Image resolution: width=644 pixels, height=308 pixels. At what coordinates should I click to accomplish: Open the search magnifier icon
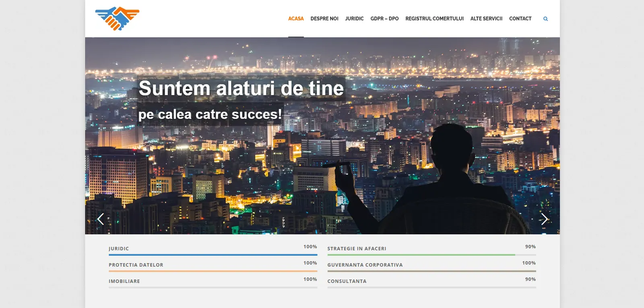(x=545, y=19)
